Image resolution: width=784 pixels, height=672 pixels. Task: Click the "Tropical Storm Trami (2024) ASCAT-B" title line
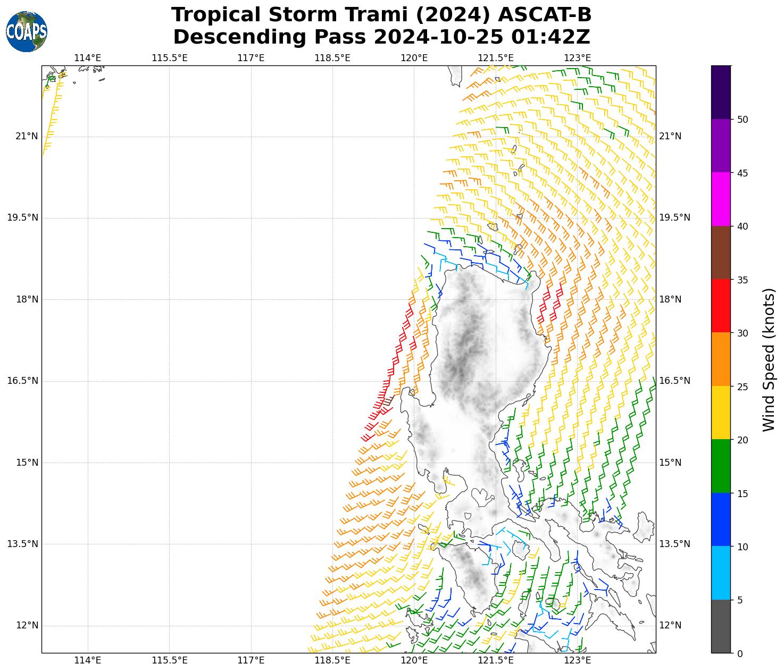tap(381, 15)
